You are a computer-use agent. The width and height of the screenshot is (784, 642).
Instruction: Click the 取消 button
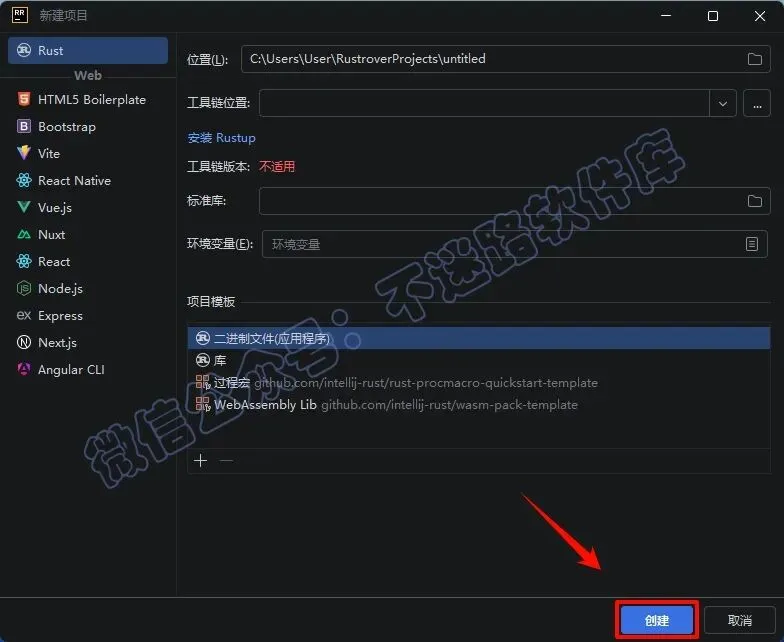740,620
